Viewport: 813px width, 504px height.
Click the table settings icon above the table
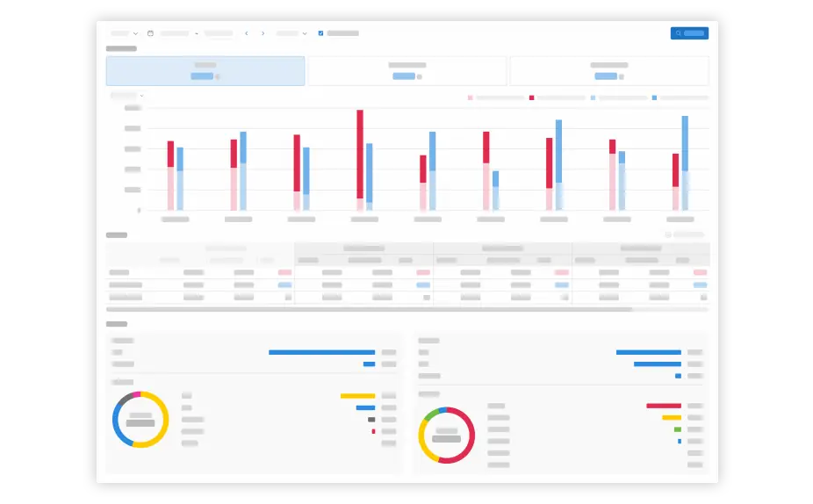tap(668, 235)
